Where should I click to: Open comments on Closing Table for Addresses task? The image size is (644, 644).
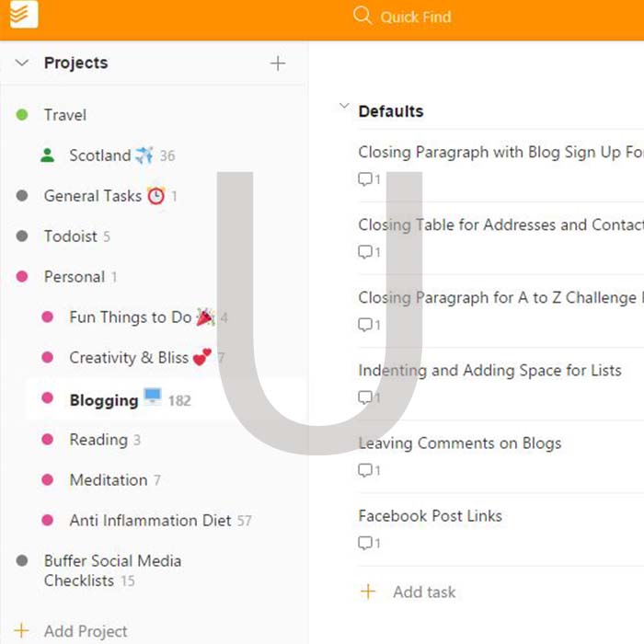[x=365, y=252]
